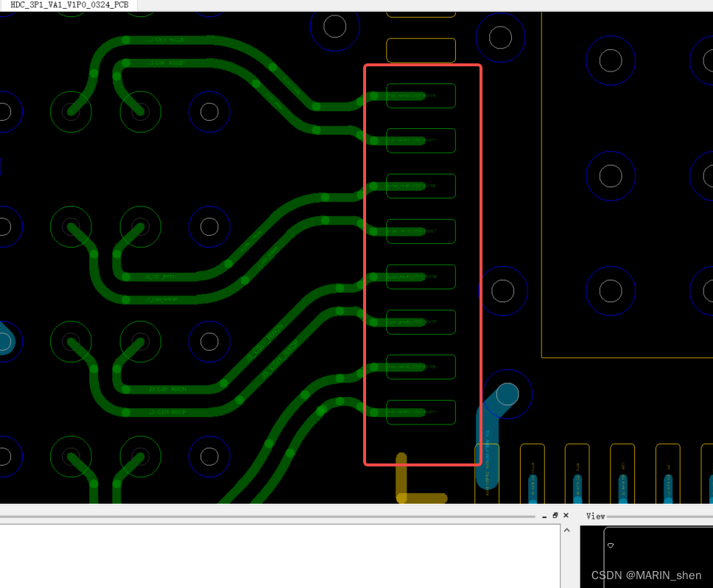Click the blue circular via at the top center
The height and width of the screenshot is (588, 713).
click(335, 26)
